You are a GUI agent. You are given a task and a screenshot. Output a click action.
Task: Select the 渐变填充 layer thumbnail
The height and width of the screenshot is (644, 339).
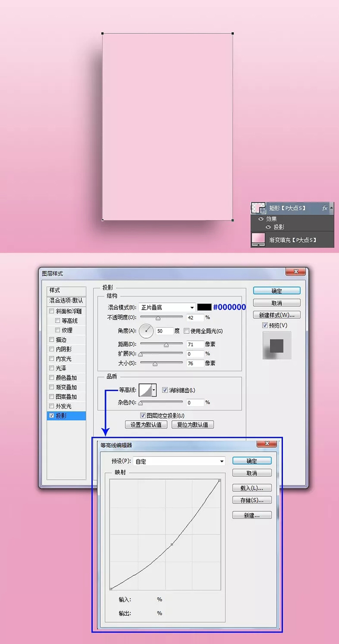258,239
